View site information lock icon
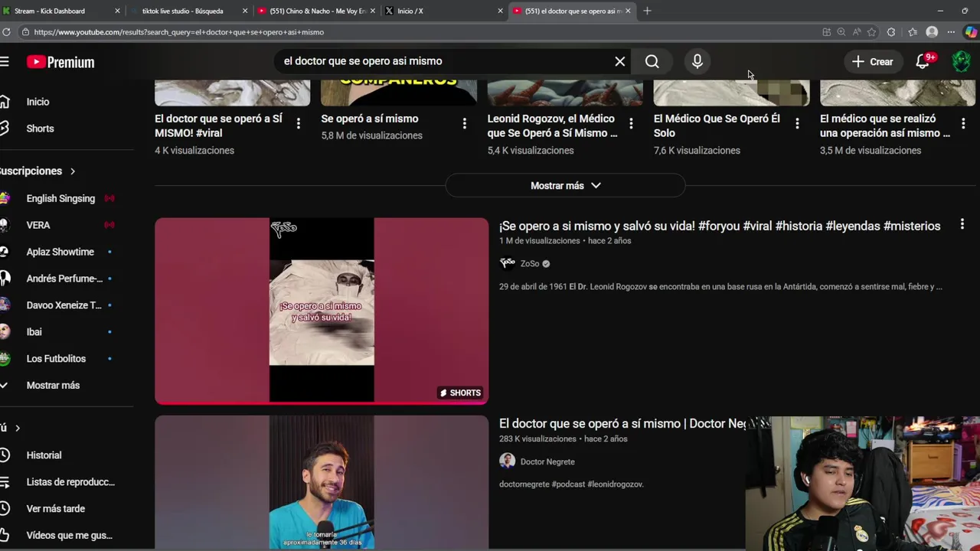This screenshot has width=980, height=551. pyautogui.click(x=25, y=32)
